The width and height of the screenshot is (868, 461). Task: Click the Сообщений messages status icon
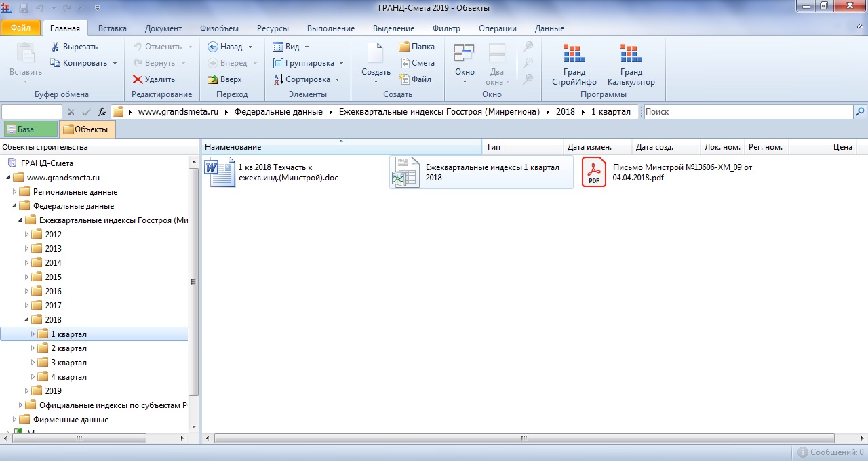click(802, 452)
